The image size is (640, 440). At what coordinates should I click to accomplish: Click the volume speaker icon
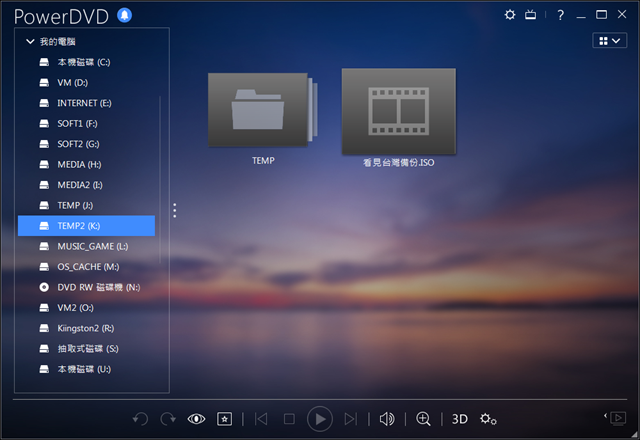[387, 419]
